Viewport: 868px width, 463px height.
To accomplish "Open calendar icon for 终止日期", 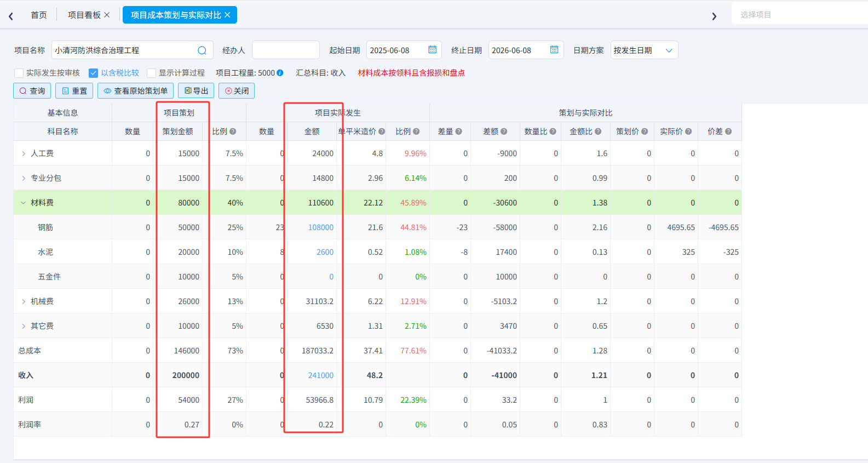I will [x=554, y=50].
